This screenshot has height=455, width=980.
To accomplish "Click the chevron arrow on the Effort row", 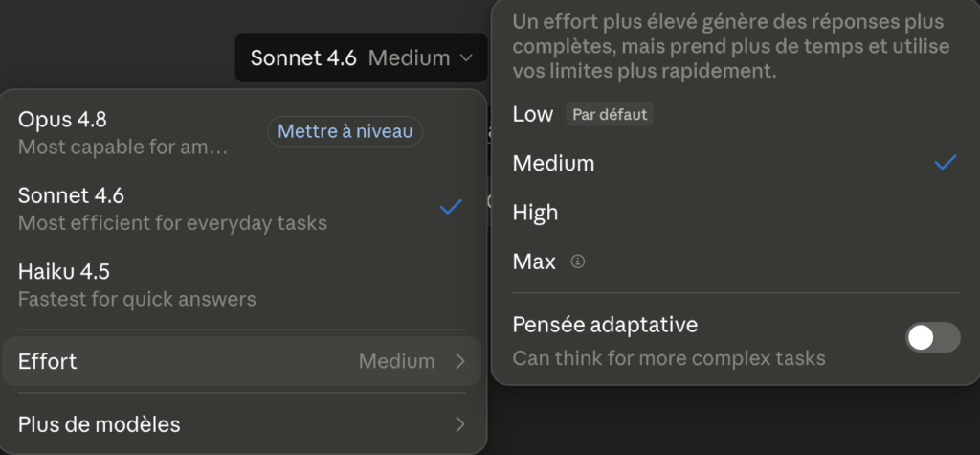I will coord(460,361).
